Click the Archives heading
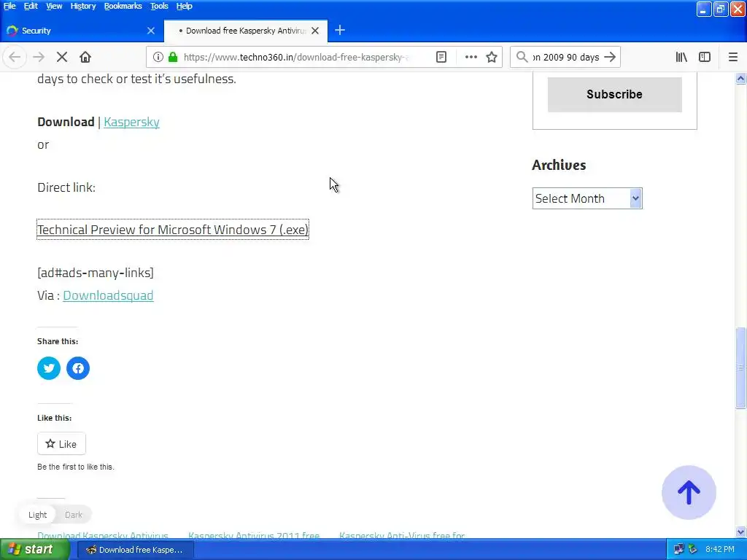The width and height of the screenshot is (747, 560). (559, 166)
